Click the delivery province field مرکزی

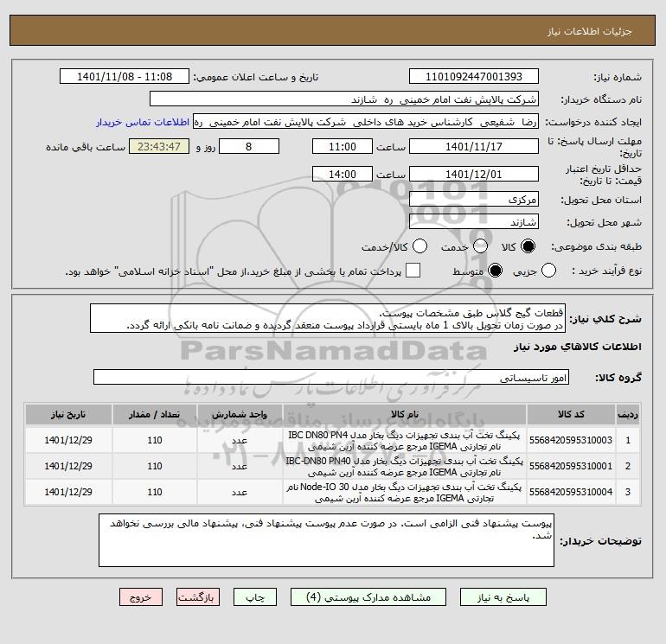[474, 199]
